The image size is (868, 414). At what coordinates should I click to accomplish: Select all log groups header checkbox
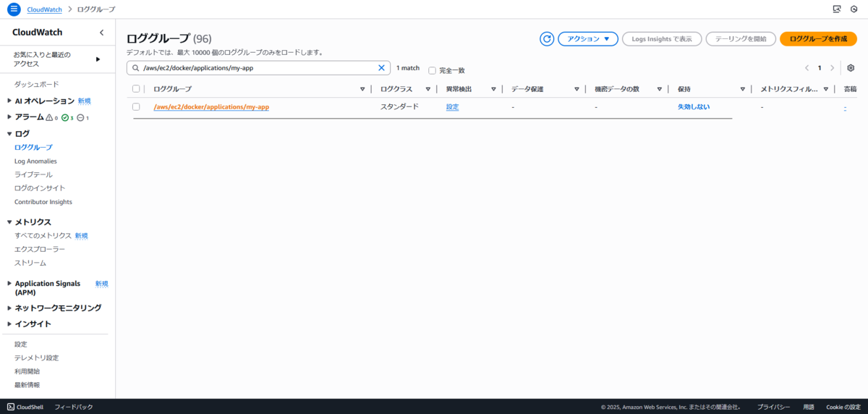136,89
